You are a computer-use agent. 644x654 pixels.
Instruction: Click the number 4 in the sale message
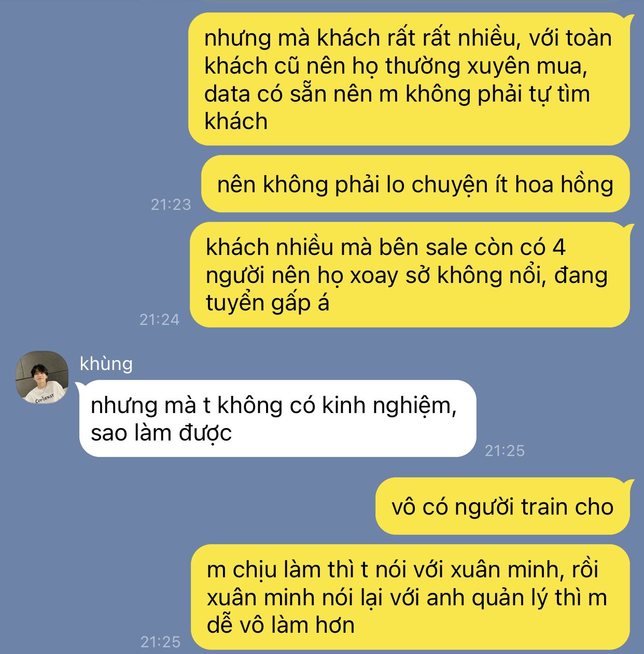558,248
